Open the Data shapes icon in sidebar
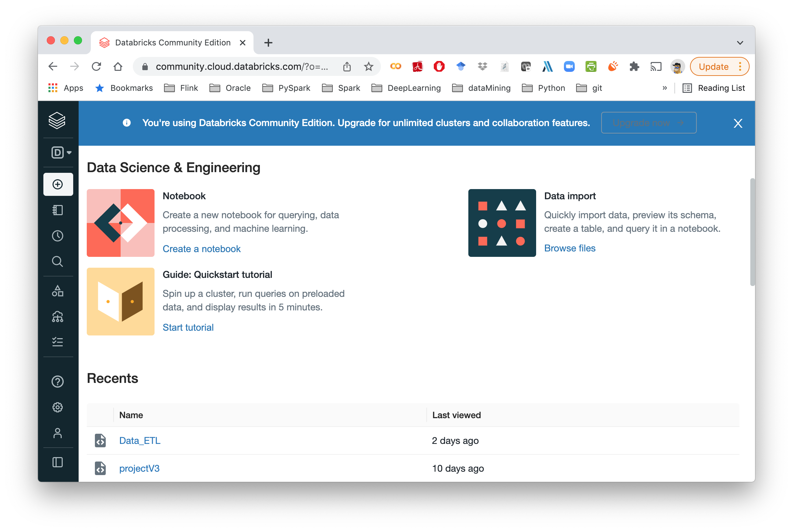Screen dimensions: 793x532 click(58, 291)
